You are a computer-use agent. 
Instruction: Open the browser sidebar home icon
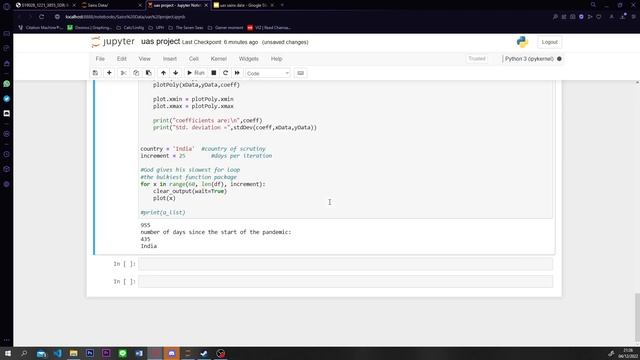coord(7,64)
